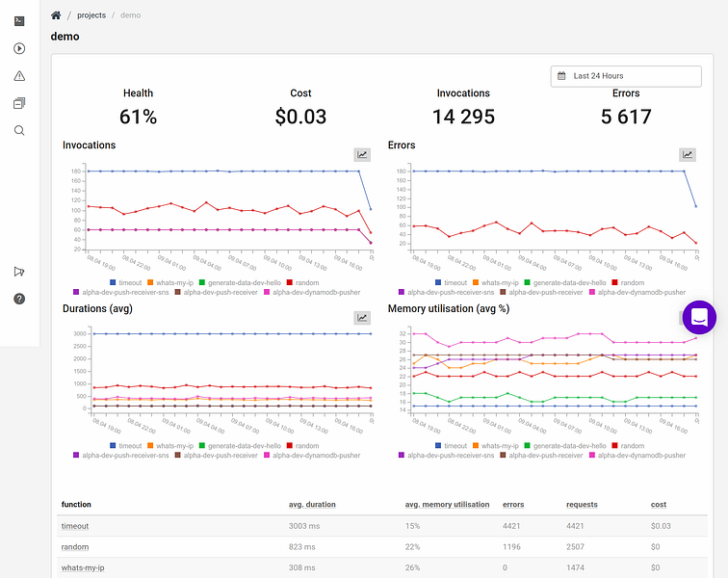Navigate to projects breadcrumb link
The width and height of the screenshot is (728, 578).
[91, 15]
